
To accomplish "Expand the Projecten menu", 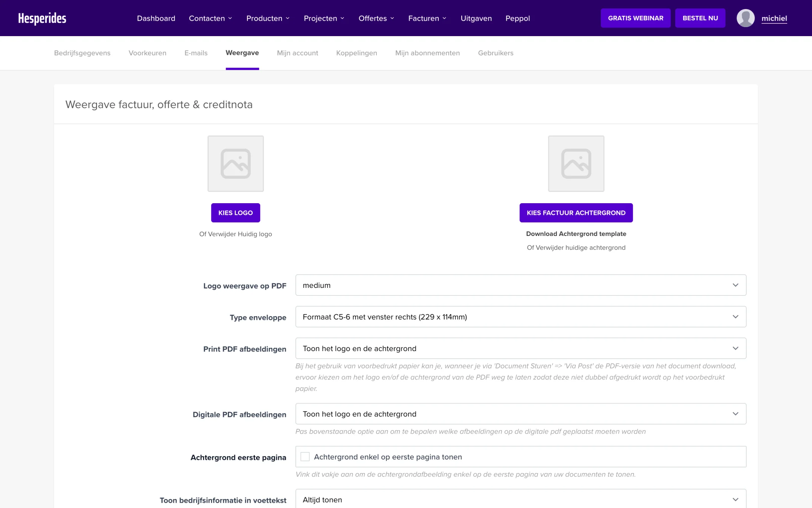I will [324, 18].
